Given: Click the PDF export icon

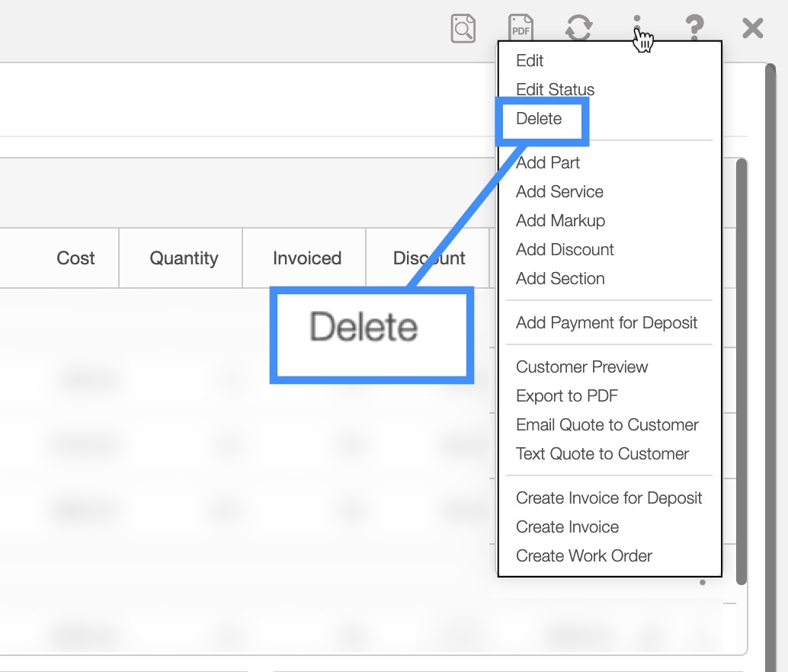Looking at the screenshot, I should tap(521, 29).
